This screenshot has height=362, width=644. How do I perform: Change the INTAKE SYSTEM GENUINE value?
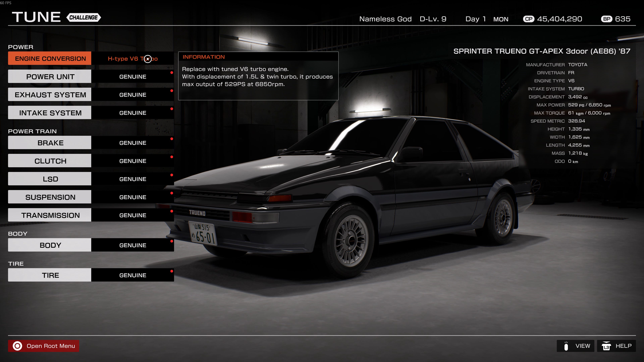click(x=132, y=113)
